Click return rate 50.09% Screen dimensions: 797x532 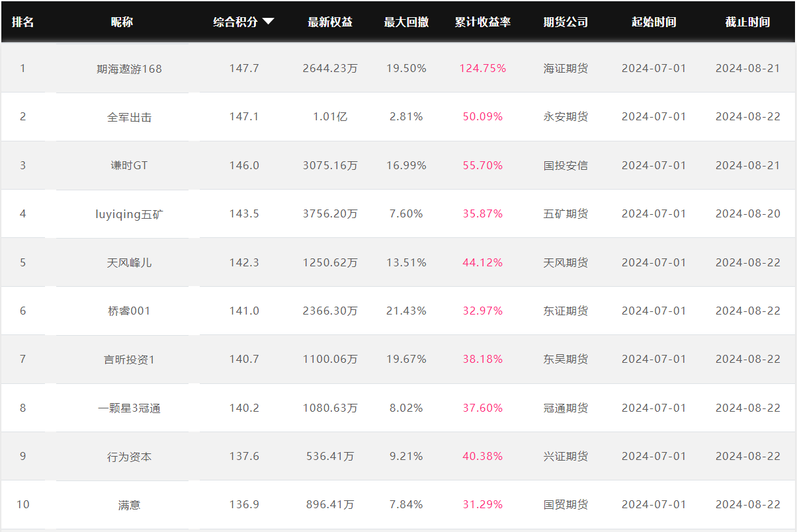point(483,116)
